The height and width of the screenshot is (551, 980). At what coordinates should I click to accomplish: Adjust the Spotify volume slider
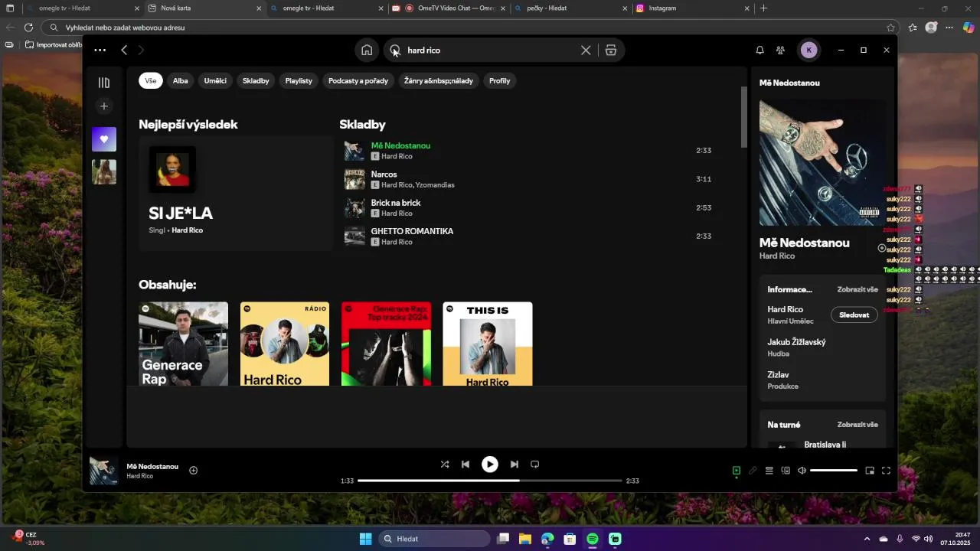[834, 471]
